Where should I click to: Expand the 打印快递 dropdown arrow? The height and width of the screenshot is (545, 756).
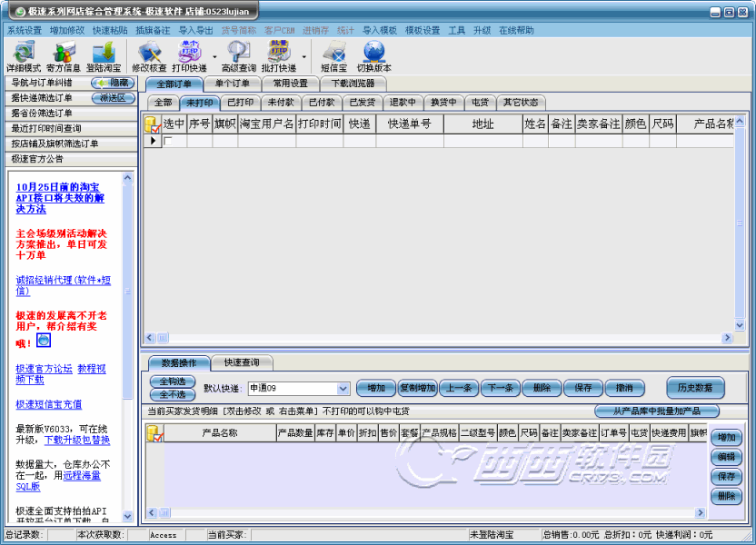[x=214, y=57]
